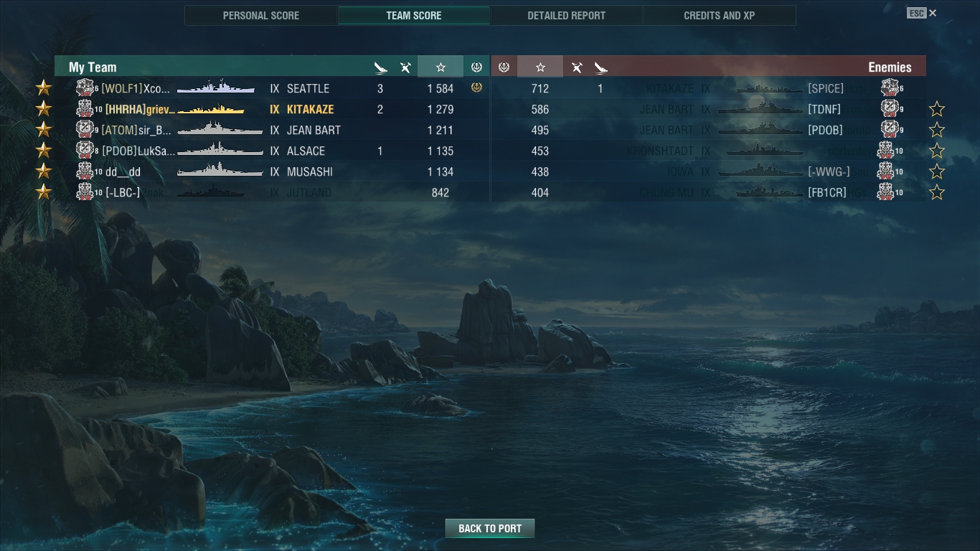
Task: Open the Detailed Report tab
Action: coord(567,15)
